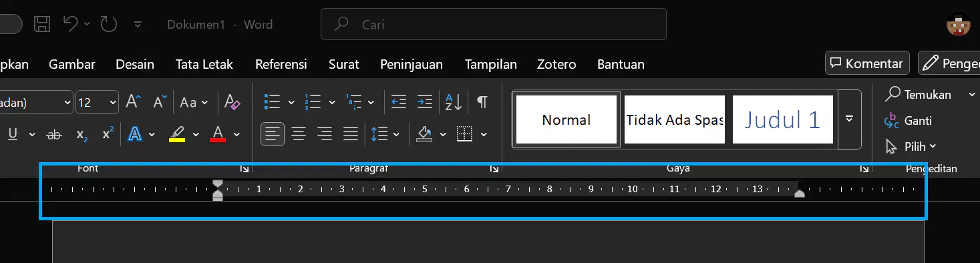This screenshot has width=980, height=263.
Task: Open Paragraf dialog launcher
Action: [494, 169]
